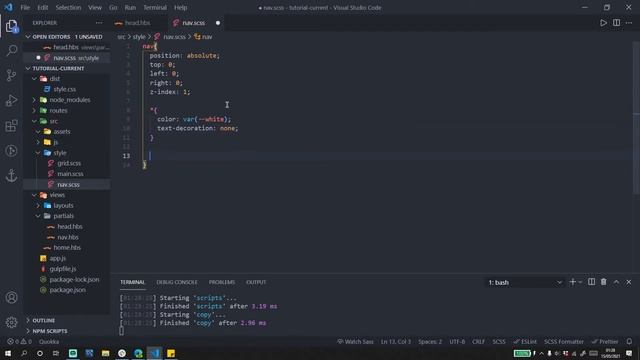Open the play-circle icon in activity bar
Screen dimensions: 640x360
(x=11, y=151)
